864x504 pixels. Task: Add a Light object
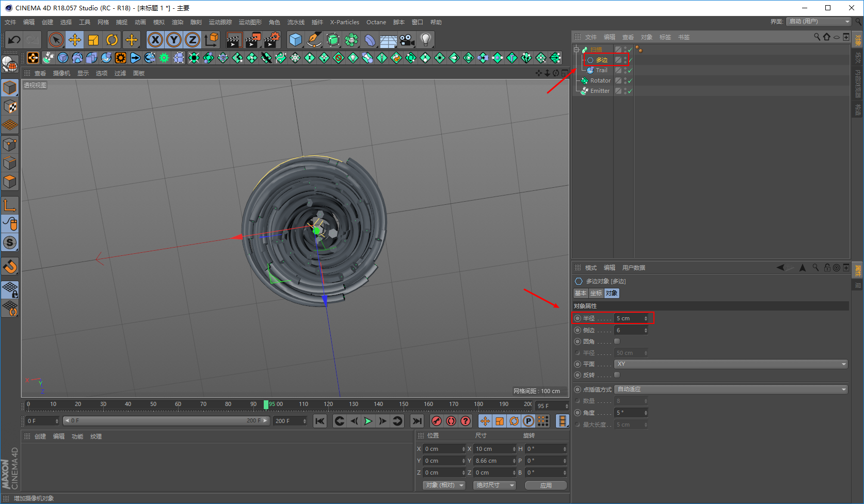[x=425, y=40]
